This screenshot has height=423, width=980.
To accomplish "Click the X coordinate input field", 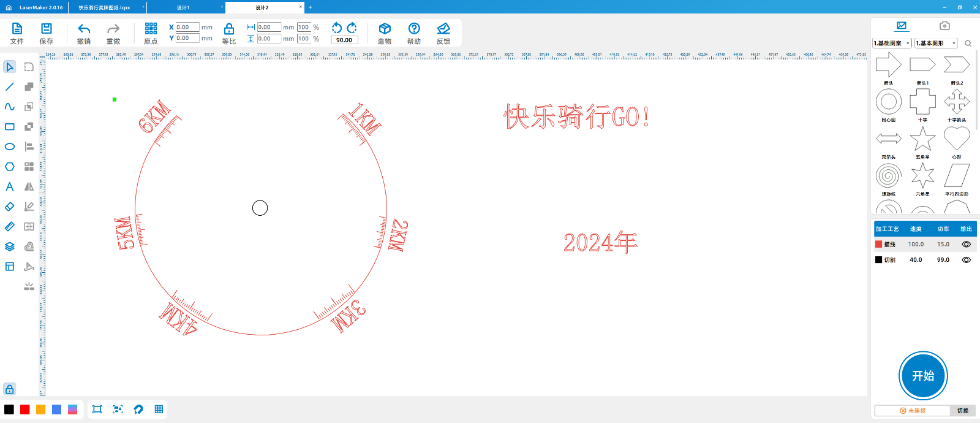I will [187, 27].
